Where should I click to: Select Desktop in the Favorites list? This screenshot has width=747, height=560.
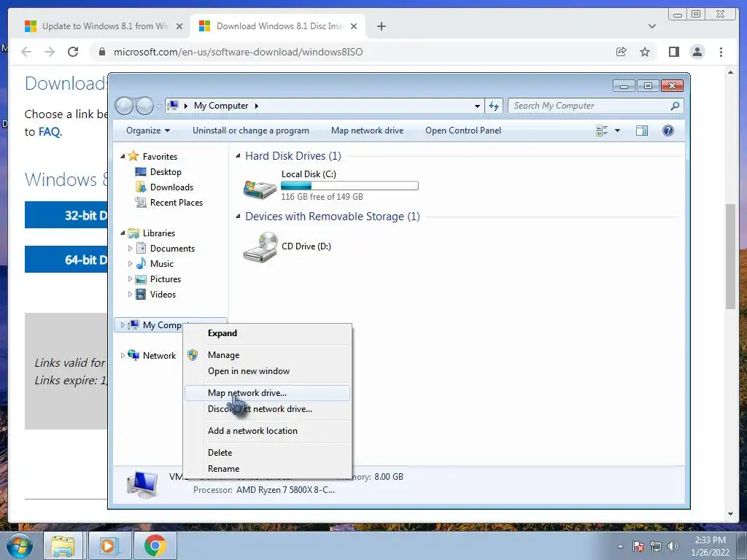tap(158, 172)
